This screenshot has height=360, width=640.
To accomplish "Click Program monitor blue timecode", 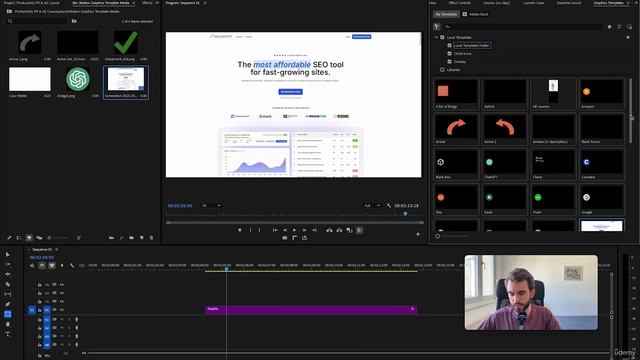I will tap(180, 206).
